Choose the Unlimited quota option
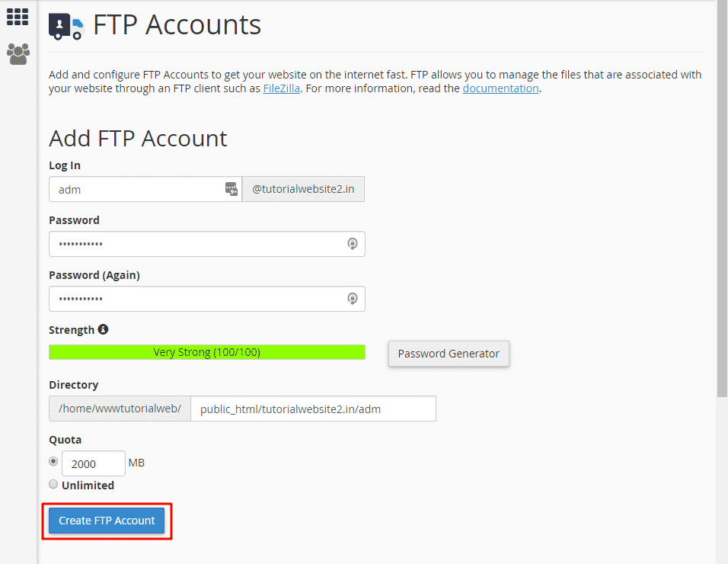 53,484
